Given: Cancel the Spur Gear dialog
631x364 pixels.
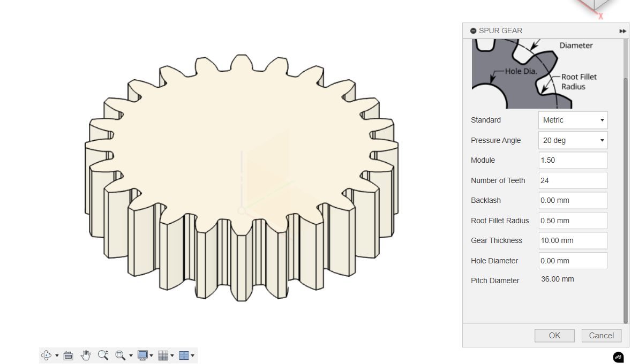Looking at the screenshot, I should coord(601,336).
